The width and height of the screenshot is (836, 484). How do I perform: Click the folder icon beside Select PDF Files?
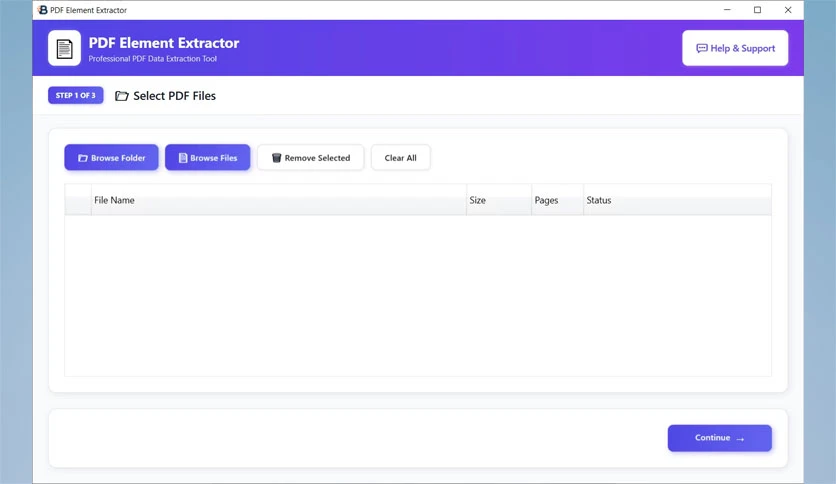click(122, 96)
